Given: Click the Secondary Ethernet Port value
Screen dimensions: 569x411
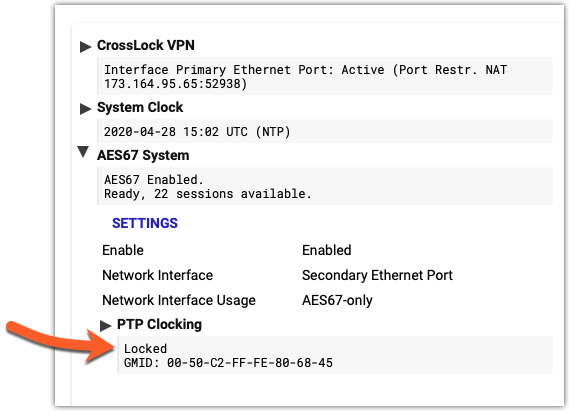Looking at the screenshot, I should (x=377, y=275).
